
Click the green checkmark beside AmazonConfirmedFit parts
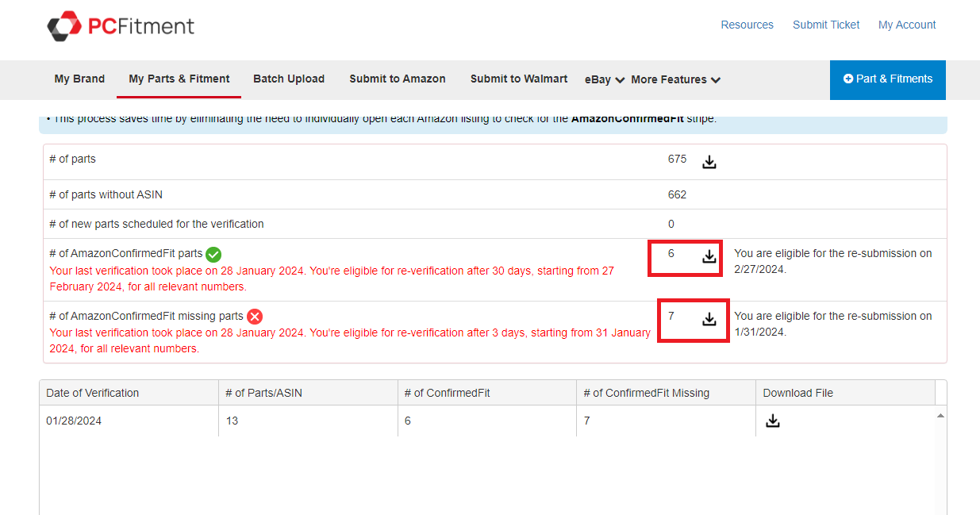click(213, 254)
